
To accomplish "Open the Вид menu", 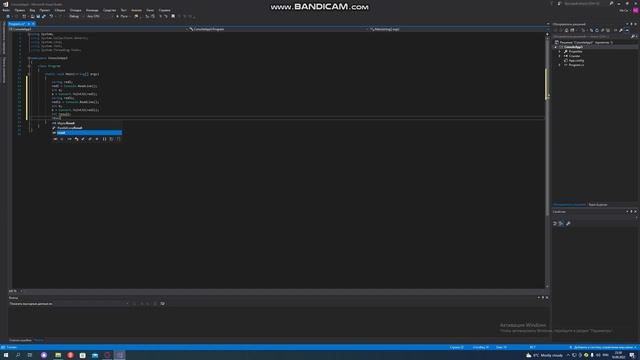I will (32, 10).
